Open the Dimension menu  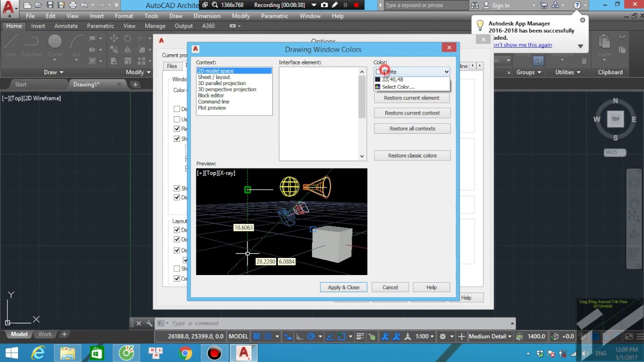click(x=207, y=16)
